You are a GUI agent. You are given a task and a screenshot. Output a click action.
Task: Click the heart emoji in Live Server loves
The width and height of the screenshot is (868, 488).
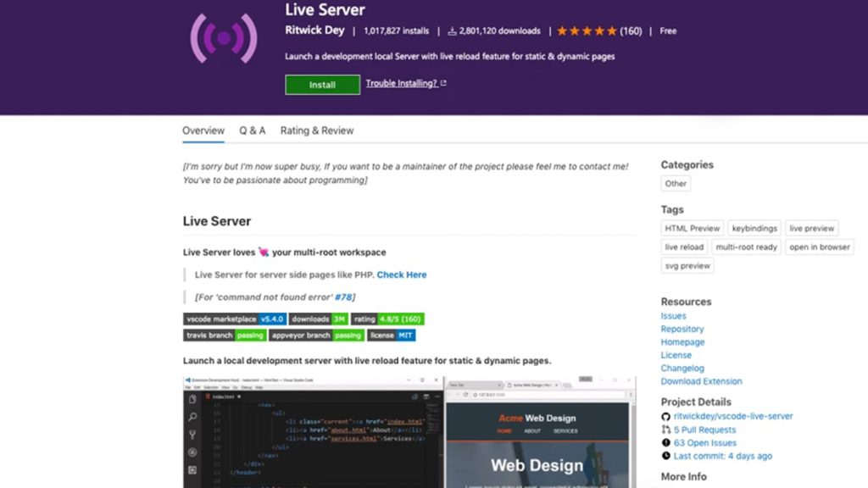coord(264,252)
